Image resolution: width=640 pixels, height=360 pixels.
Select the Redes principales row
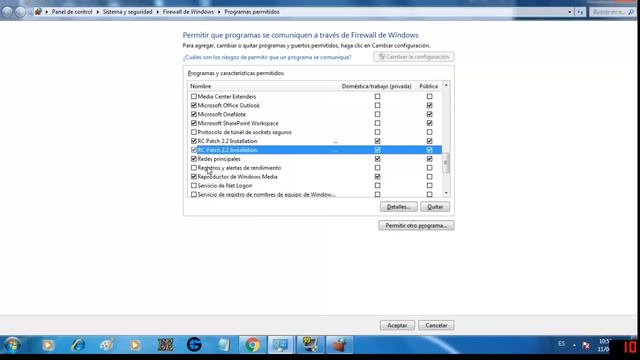(x=315, y=159)
